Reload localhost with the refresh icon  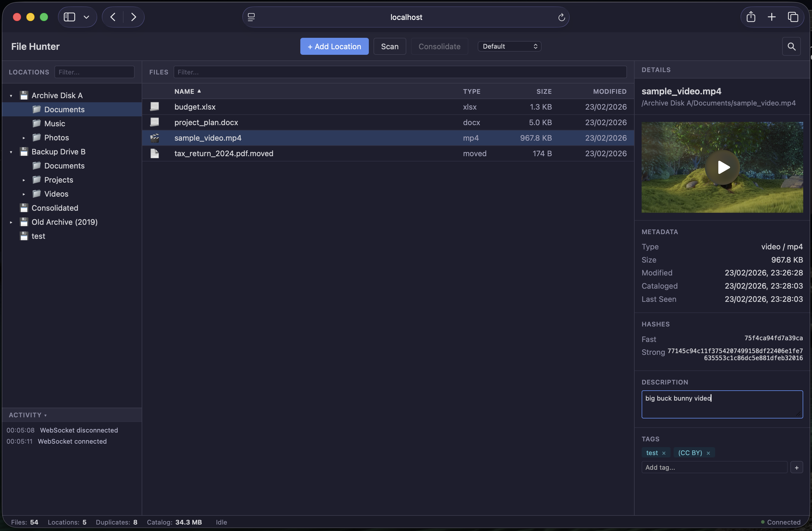point(561,17)
